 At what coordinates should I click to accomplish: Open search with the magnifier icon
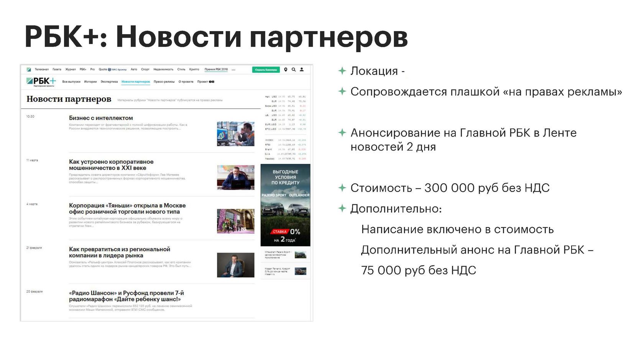[294, 69]
